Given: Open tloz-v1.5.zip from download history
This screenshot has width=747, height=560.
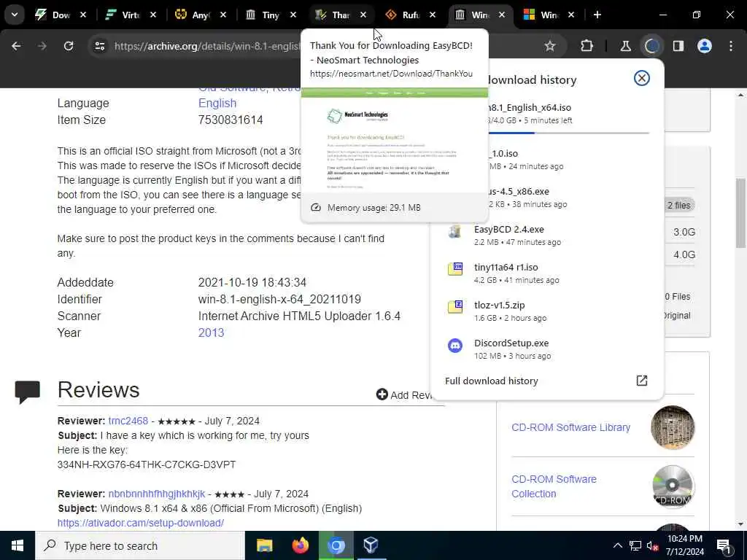Looking at the screenshot, I should point(546,311).
